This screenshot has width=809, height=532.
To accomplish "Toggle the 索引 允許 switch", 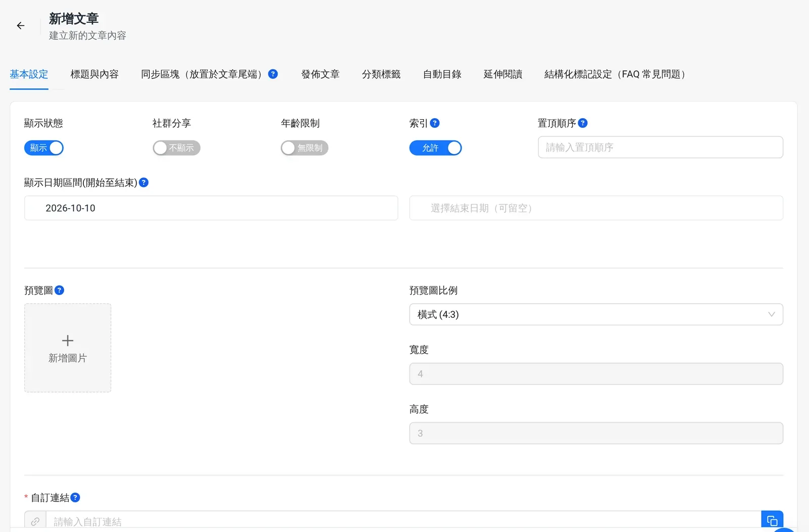I will pyautogui.click(x=435, y=148).
